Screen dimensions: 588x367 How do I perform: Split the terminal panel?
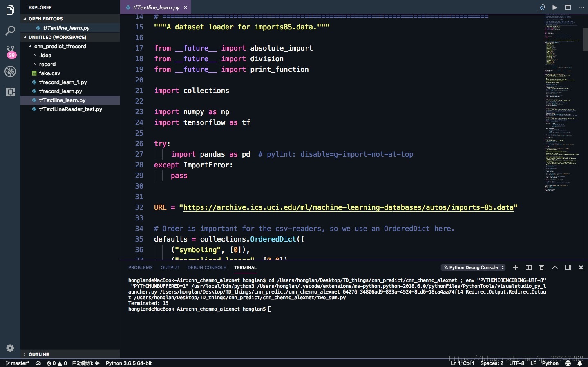click(529, 267)
